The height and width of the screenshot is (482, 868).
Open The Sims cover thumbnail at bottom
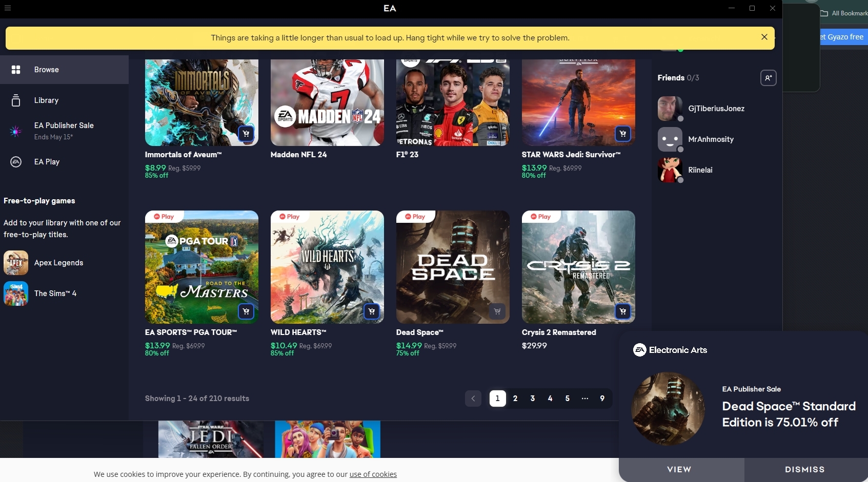[328, 439]
